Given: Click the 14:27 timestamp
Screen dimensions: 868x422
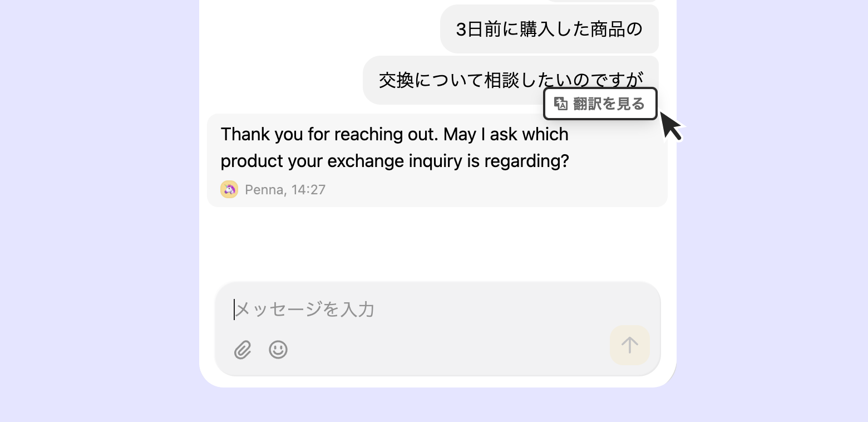Looking at the screenshot, I should pos(308,190).
